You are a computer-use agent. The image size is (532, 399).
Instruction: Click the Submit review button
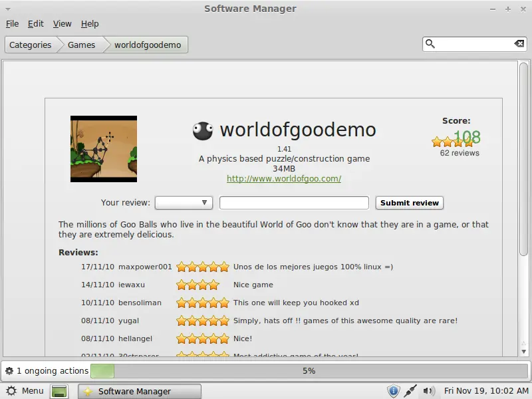(x=409, y=203)
